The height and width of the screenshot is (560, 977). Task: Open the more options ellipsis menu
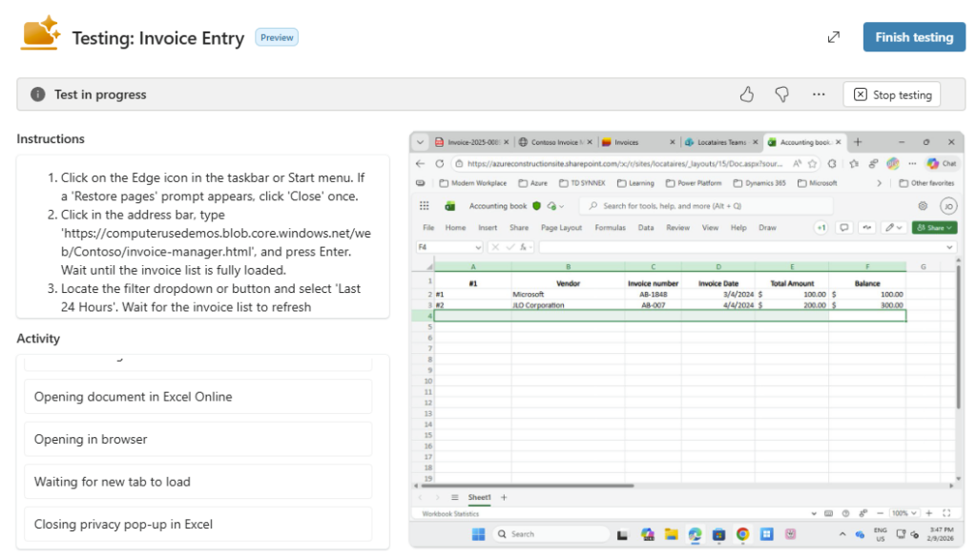(x=818, y=94)
